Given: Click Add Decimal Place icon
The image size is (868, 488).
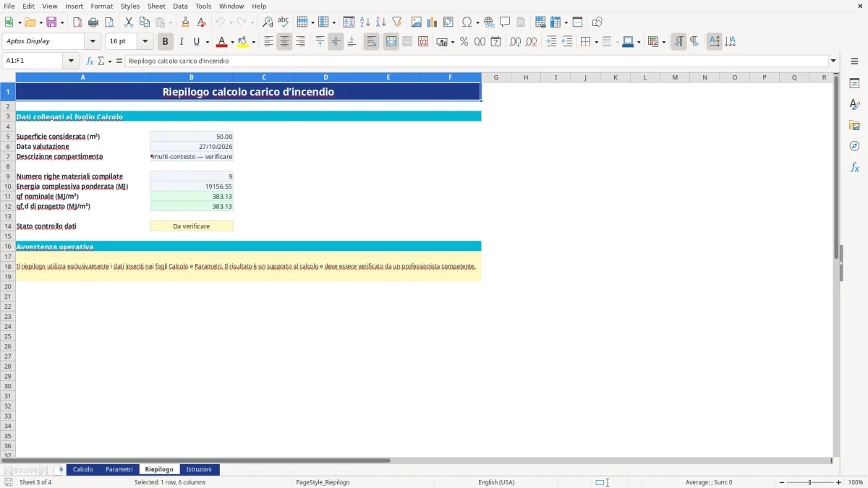Looking at the screenshot, I should [x=516, y=42].
